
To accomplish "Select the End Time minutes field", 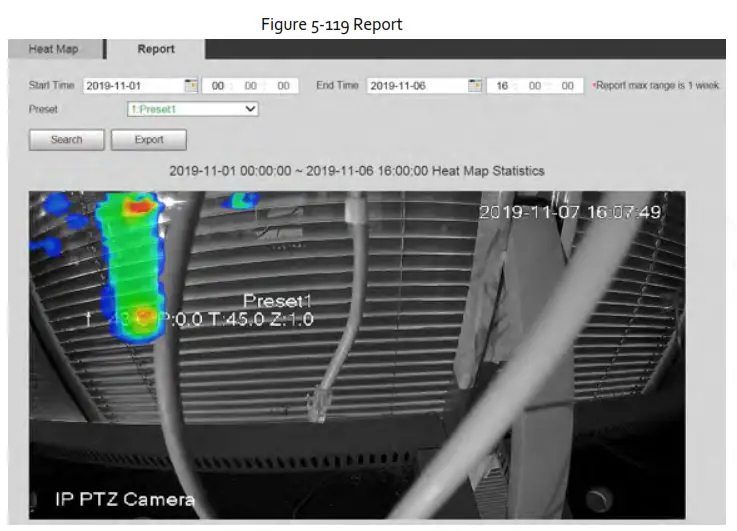I will coord(535,86).
